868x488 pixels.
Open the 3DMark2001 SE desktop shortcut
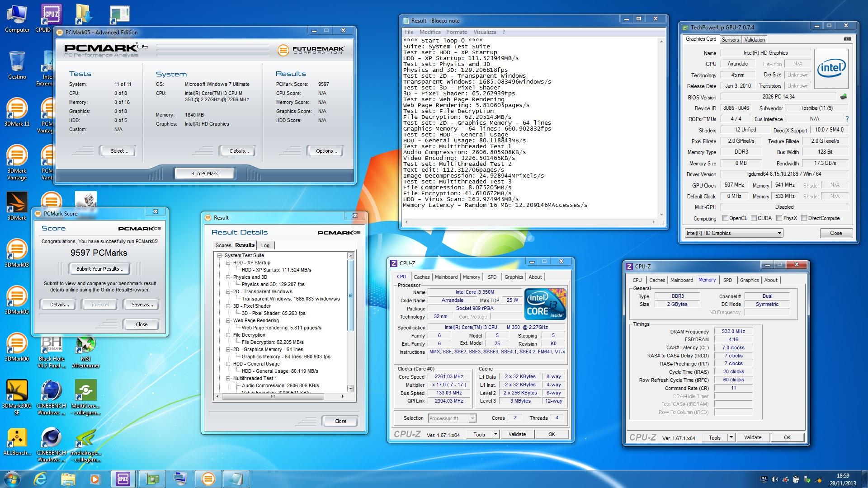[x=17, y=398]
